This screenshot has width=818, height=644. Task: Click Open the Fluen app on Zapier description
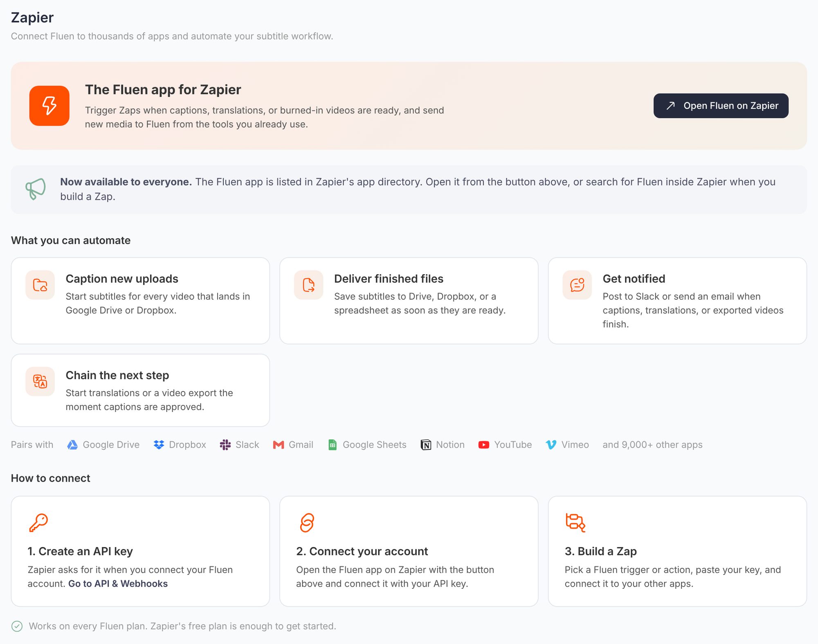coord(395,576)
